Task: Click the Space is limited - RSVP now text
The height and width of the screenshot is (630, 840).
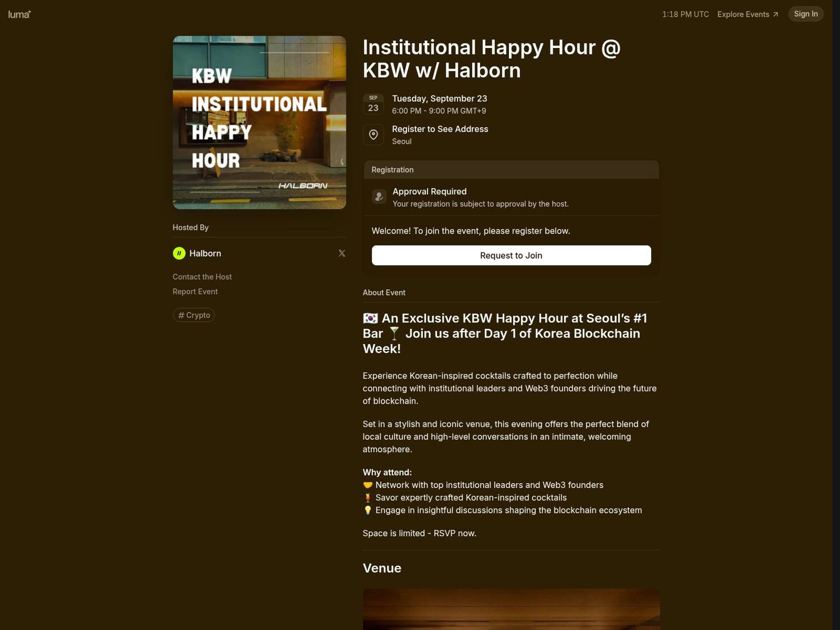Action: [419, 533]
